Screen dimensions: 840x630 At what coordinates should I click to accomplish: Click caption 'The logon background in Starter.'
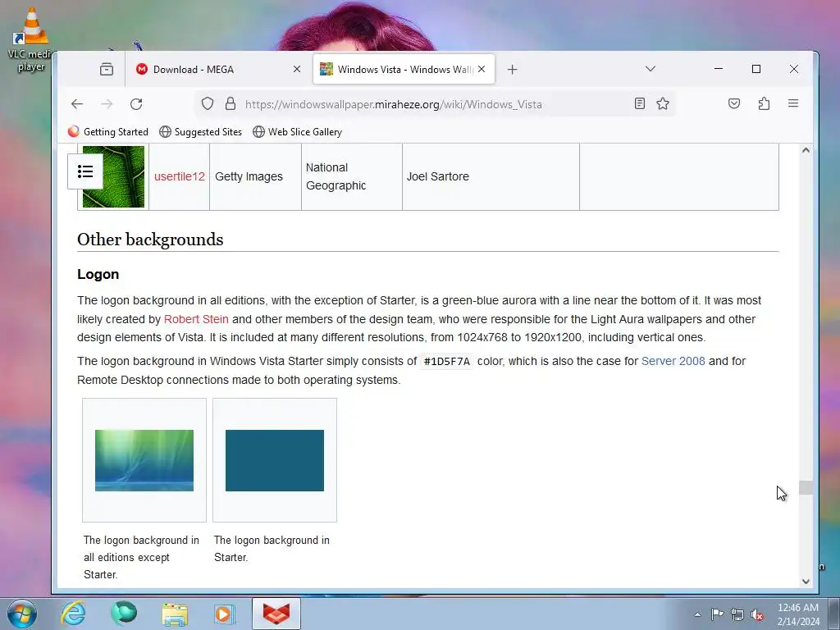coord(272,549)
